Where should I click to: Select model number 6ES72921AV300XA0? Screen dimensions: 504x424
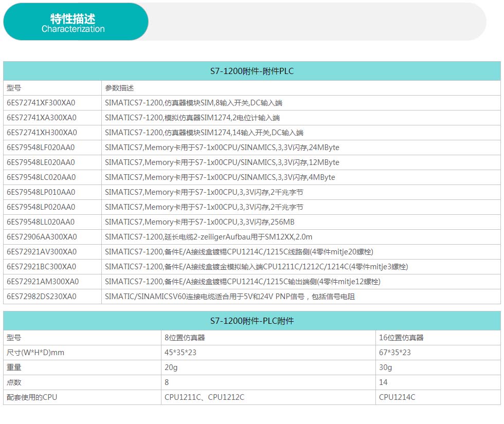click(x=42, y=251)
